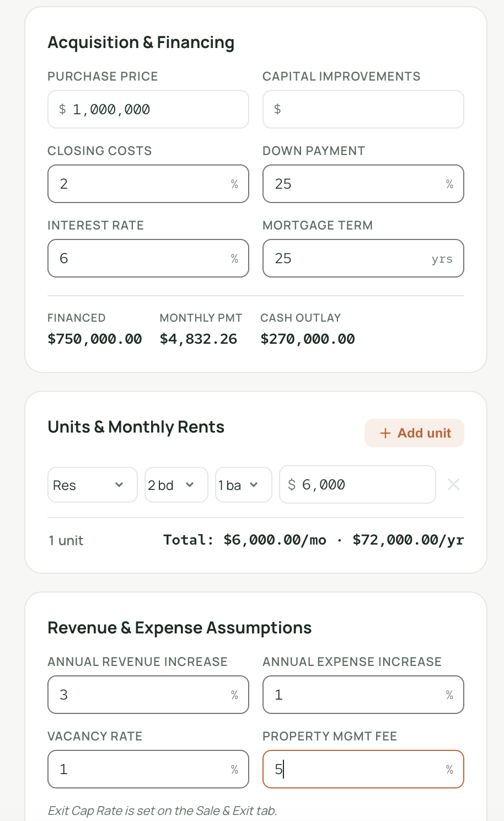
Task: Click the total rent $72,000.00/yr text
Action: 408,540
